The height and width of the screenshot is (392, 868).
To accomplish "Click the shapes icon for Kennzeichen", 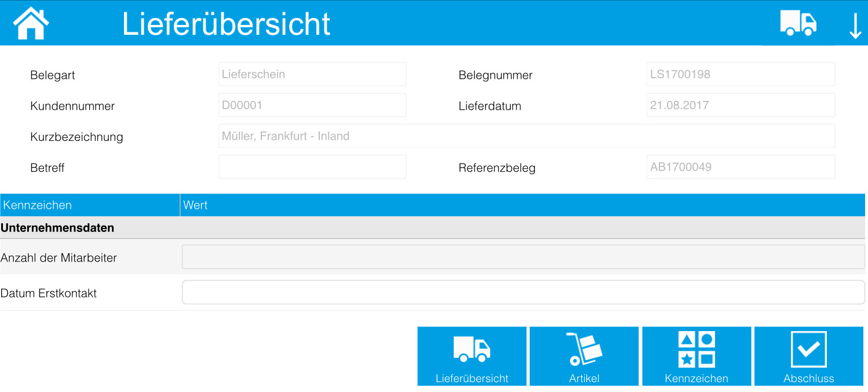I will (696, 349).
